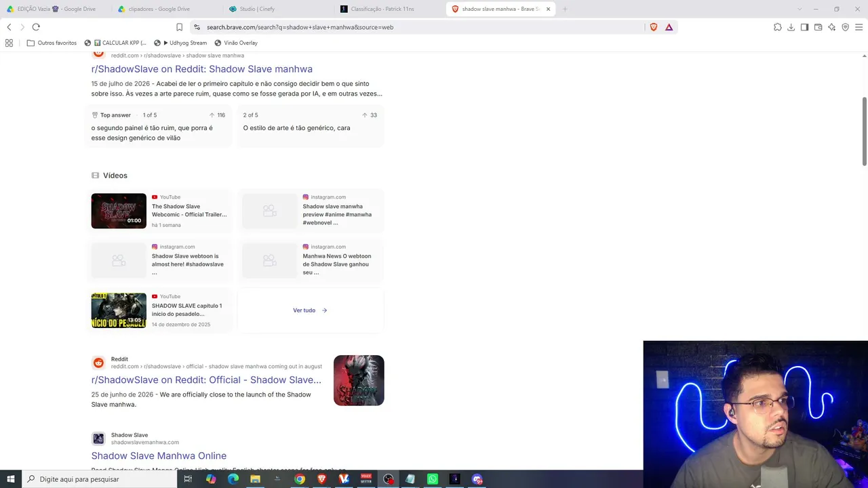Click the Brave Rewards triangle icon
868x488 pixels.
(669, 27)
